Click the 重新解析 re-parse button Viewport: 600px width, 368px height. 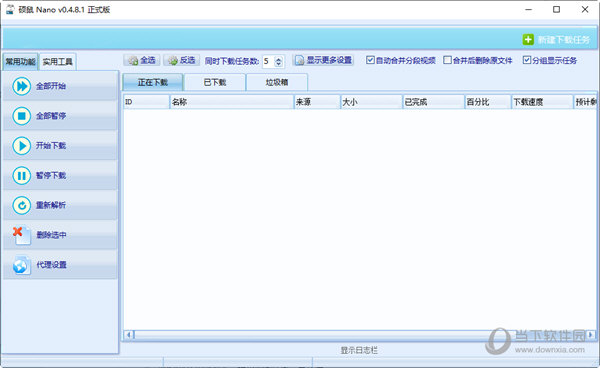tap(60, 205)
